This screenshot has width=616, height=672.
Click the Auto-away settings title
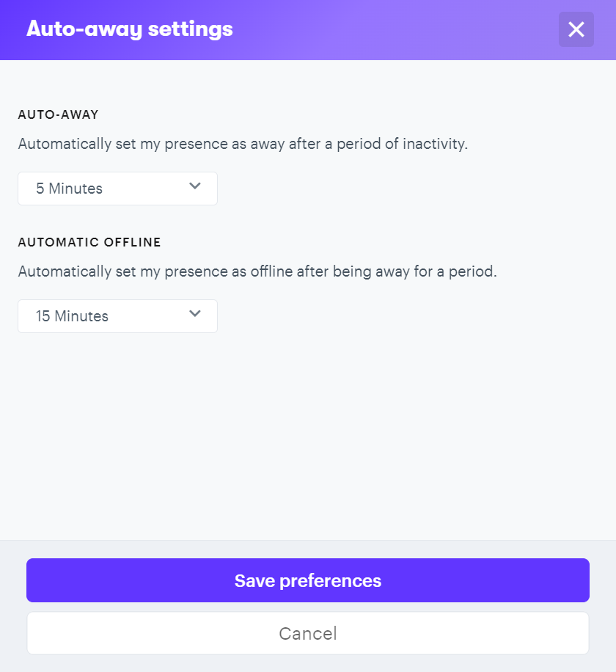coord(130,29)
